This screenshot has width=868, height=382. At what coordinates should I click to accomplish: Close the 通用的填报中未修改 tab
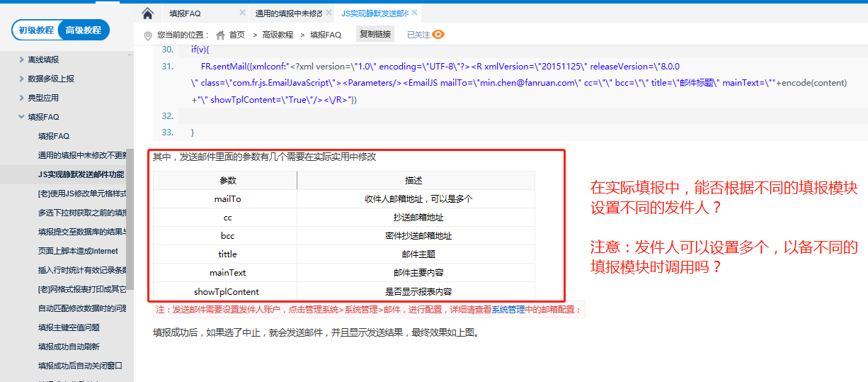point(330,13)
